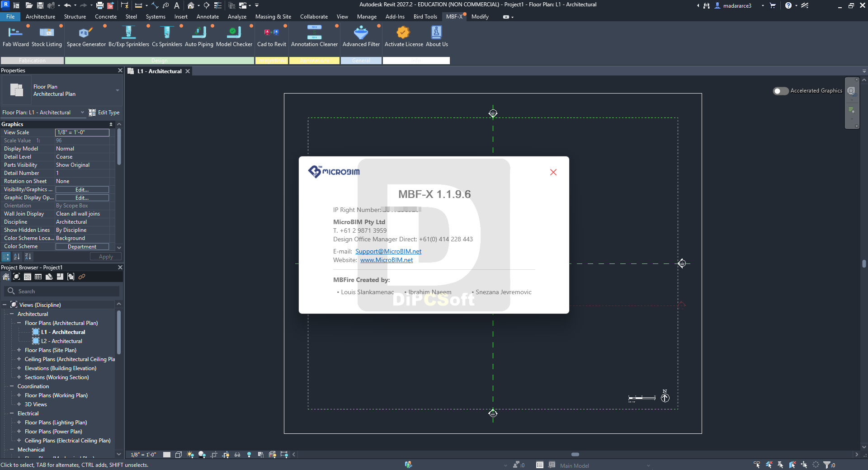Click Edit button for Visibility/Graphics overrides

pos(82,190)
